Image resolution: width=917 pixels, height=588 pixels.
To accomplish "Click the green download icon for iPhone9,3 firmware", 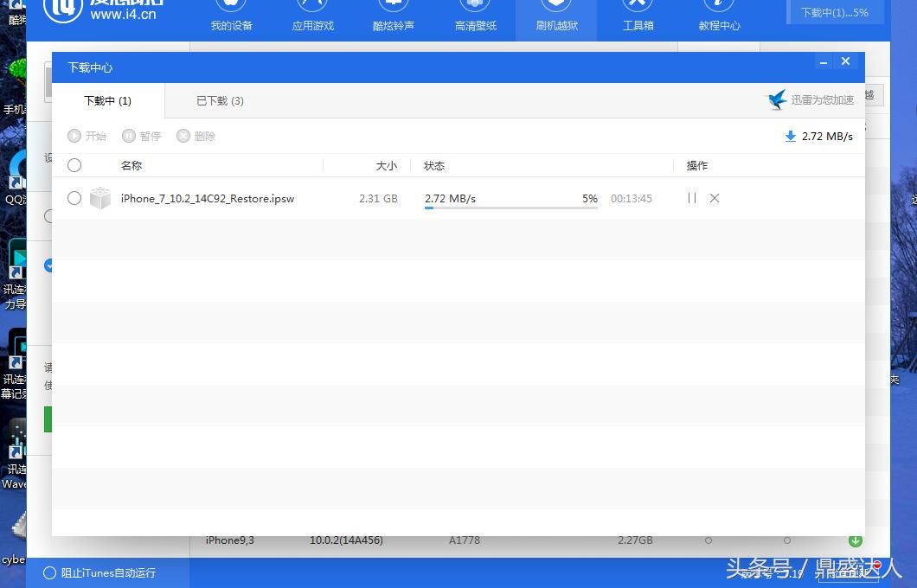I will coord(856,540).
